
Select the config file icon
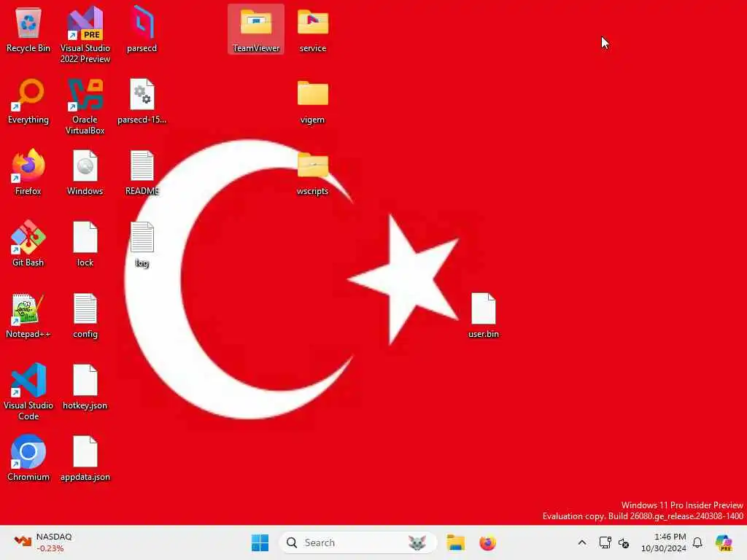click(85, 315)
